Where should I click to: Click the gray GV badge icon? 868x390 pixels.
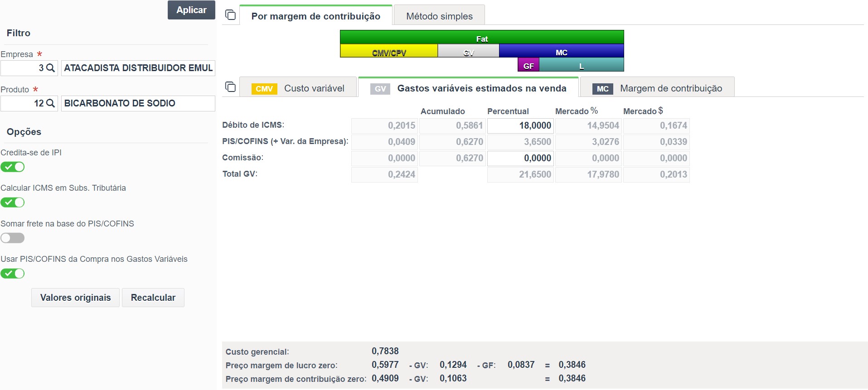click(380, 89)
